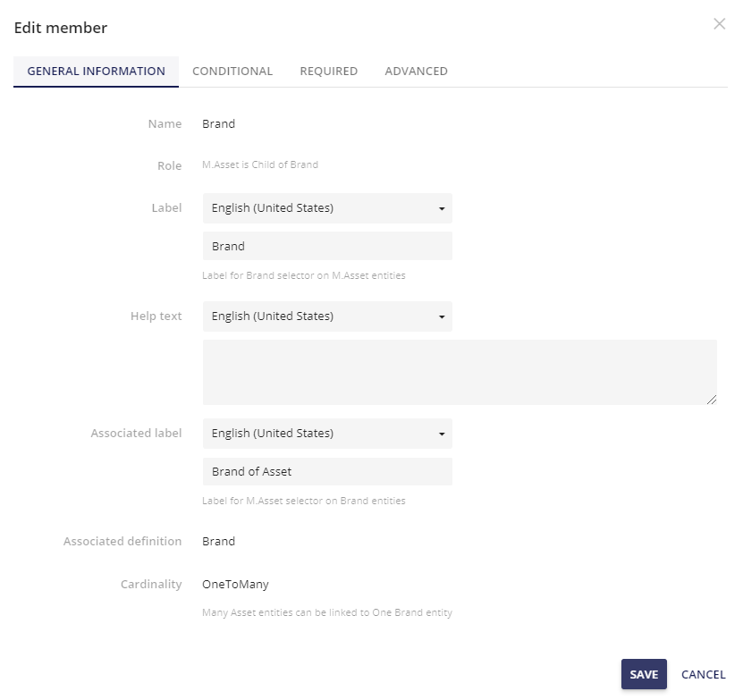This screenshot has width=743, height=700.
Task: Switch to the REQUIRED tab
Action: 328,71
